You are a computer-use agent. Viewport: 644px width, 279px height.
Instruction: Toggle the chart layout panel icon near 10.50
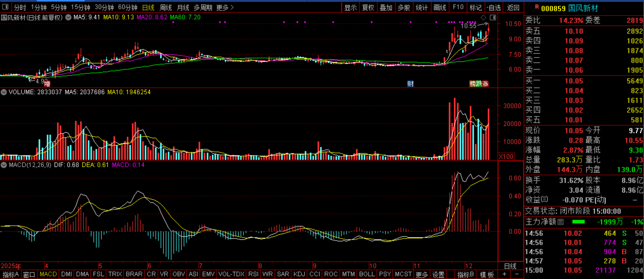click(493, 17)
